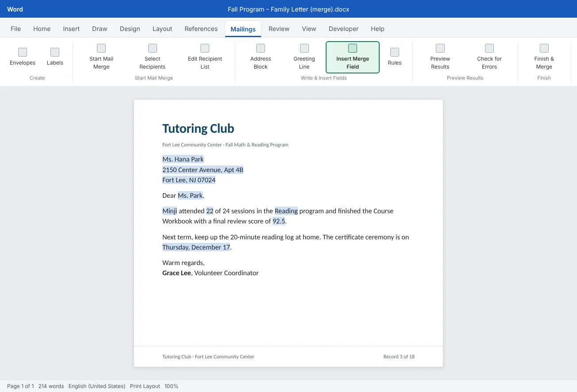Switch to the Insert tab

[x=71, y=29]
